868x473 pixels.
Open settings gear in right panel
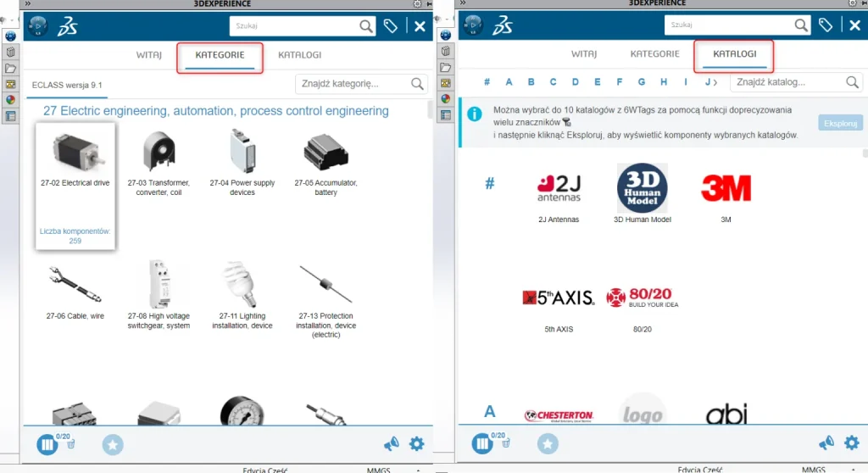click(x=852, y=442)
